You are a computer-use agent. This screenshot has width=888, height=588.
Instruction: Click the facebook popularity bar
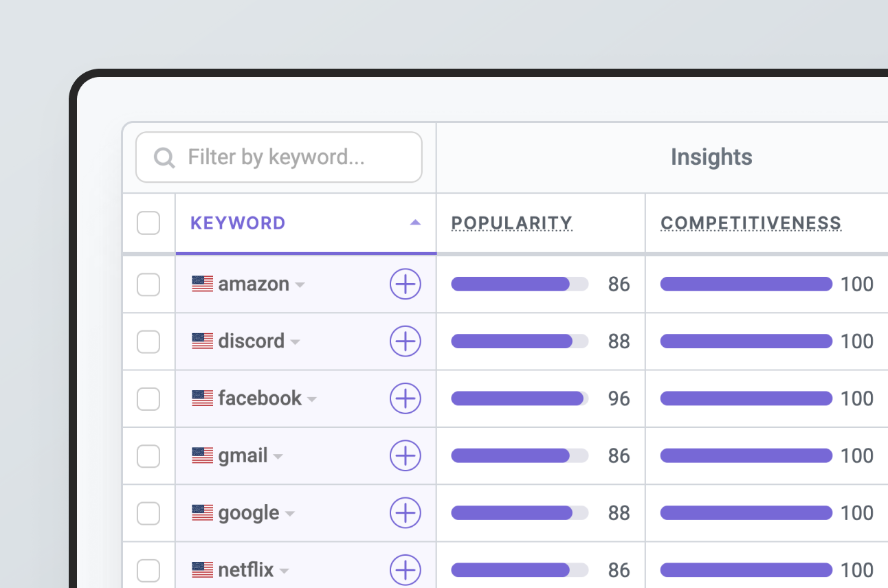(520, 398)
